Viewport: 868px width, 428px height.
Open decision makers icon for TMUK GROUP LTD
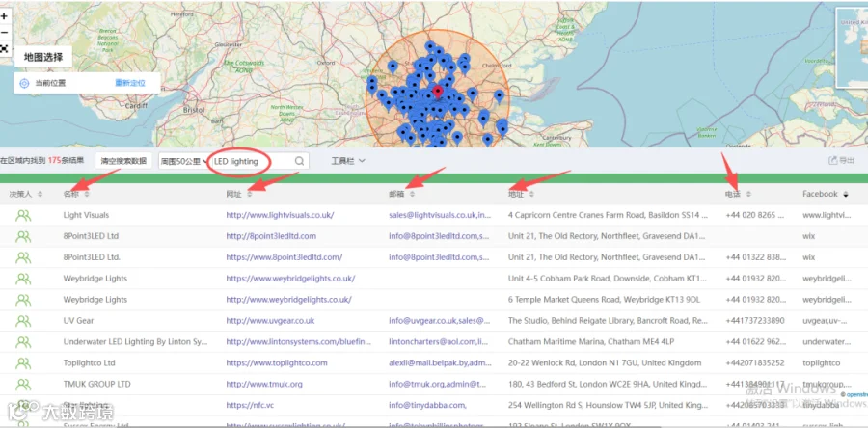(23, 385)
